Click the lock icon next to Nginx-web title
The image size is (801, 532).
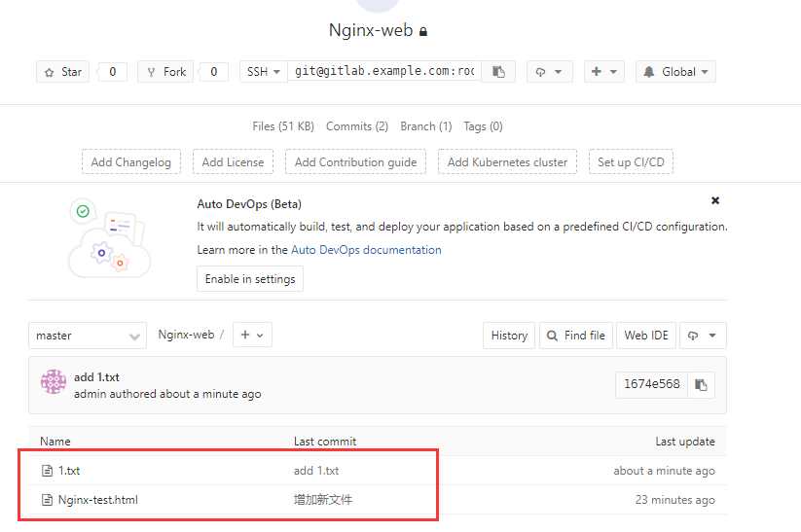point(423,32)
